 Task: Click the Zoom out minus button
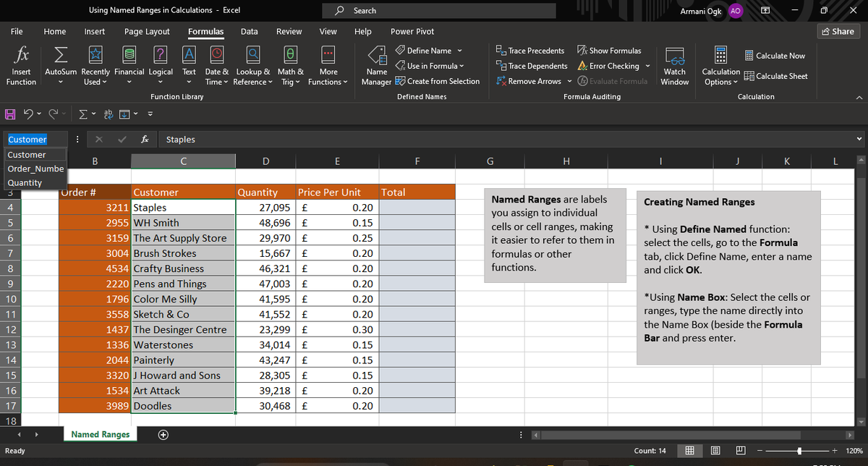click(x=759, y=451)
